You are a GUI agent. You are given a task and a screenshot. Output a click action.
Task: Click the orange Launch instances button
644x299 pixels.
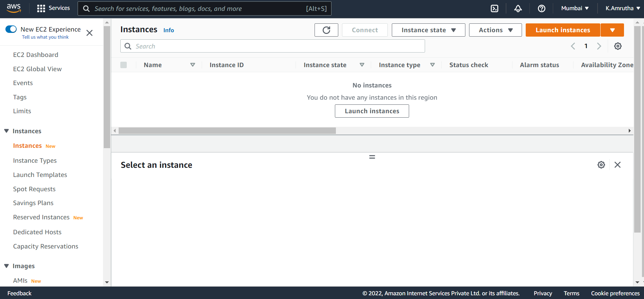[563, 30]
